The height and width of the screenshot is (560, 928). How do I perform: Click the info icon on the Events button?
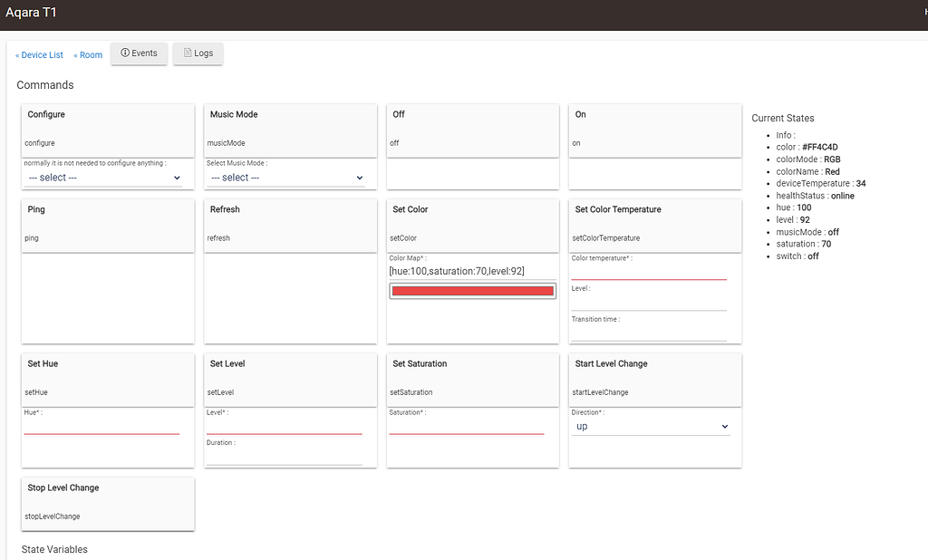pyautogui.click(x=123, y=53)
